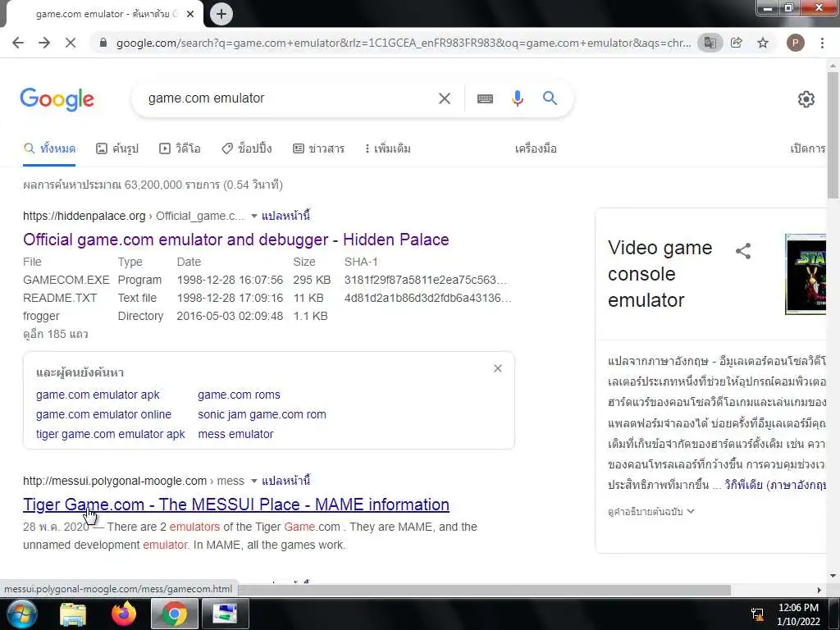Image resolution: width=840 pixels, height=630 pixels.
Task: Search game.com roms suggestion
Action: click(x=239, y=395)
